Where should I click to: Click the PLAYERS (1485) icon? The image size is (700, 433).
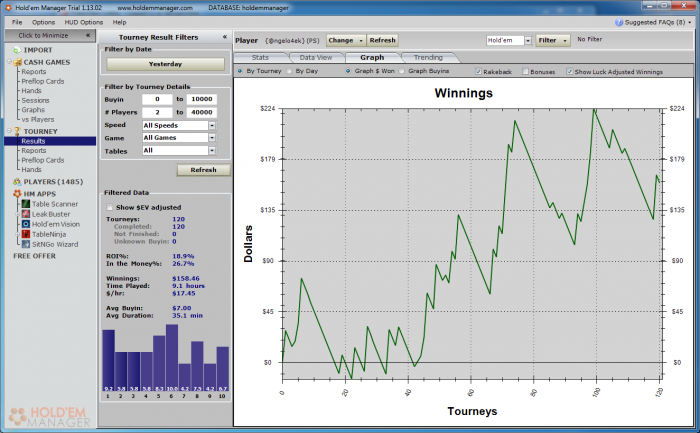click(x=17, y=182)
